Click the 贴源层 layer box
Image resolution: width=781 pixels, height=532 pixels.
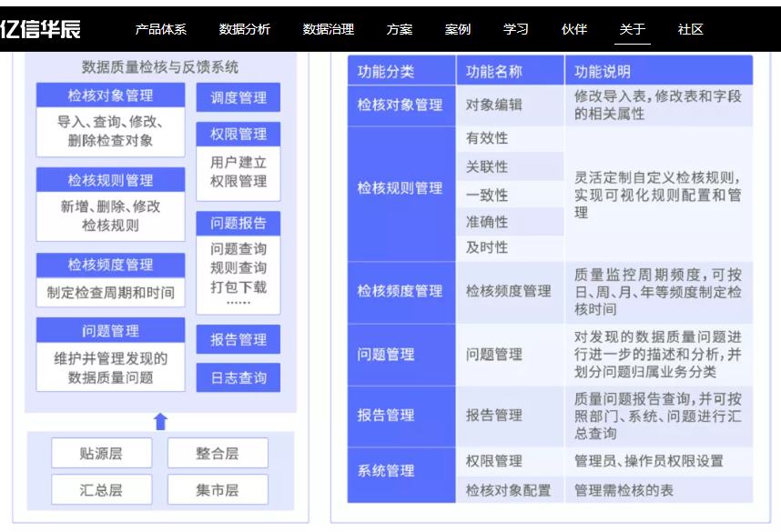click(101, 453)
